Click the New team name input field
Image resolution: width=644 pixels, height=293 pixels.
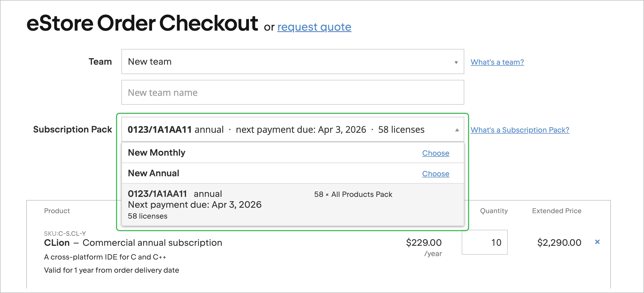click(x=291, y=92)
